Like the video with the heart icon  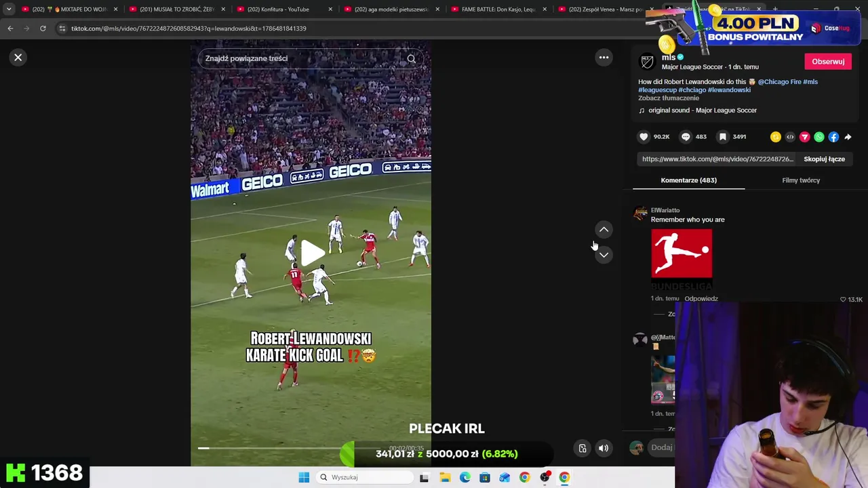tap(644, 137)
